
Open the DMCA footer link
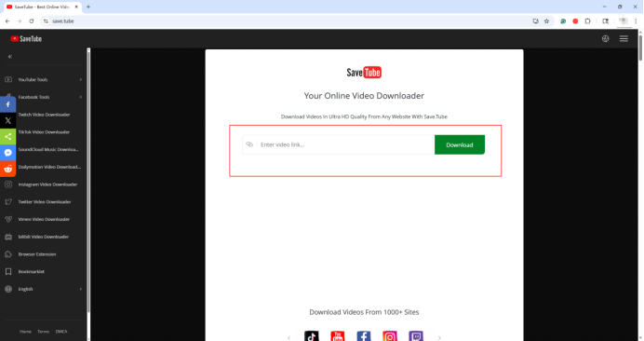[61, 332]
